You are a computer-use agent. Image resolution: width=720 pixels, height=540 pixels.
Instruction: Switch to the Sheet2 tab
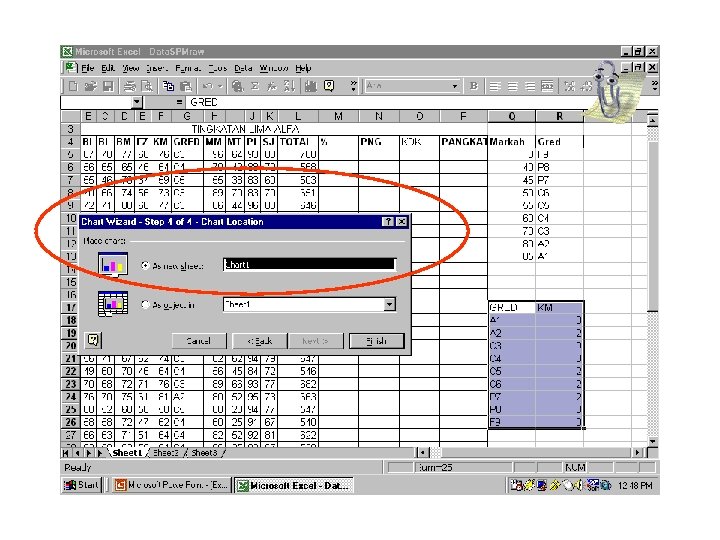[165, 453]
